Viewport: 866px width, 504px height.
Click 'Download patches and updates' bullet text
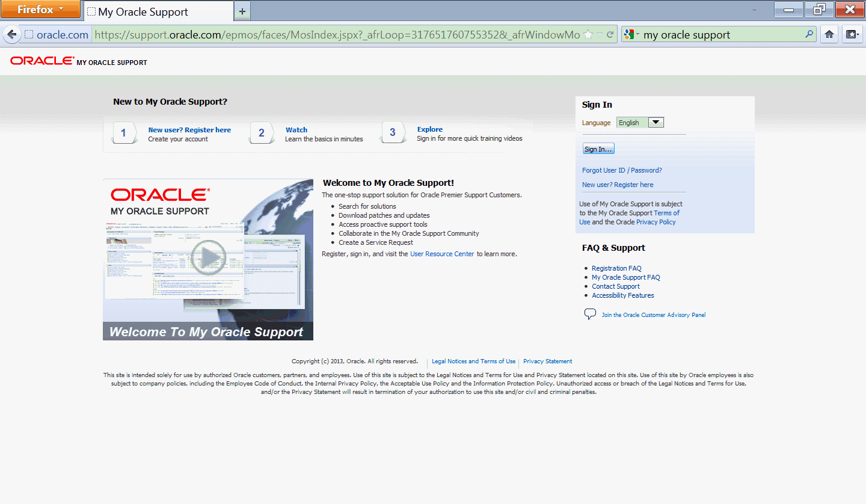point(384,215)
